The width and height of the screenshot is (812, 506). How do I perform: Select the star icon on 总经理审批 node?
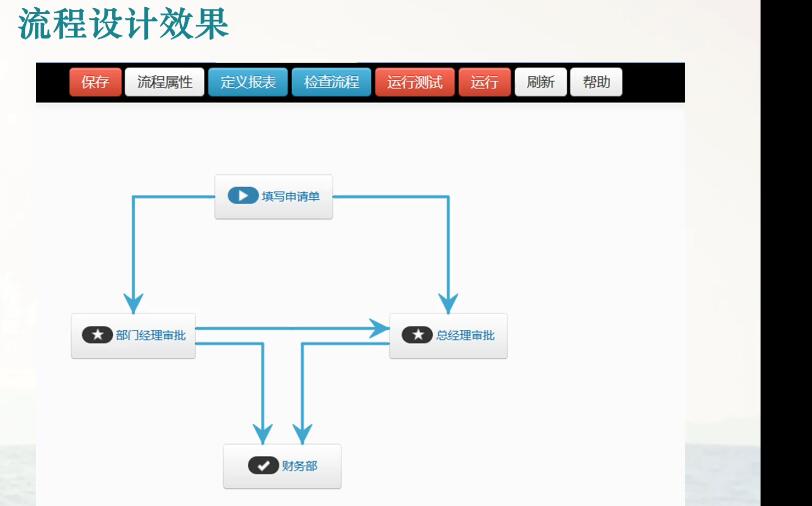click(x=417, y=335)
